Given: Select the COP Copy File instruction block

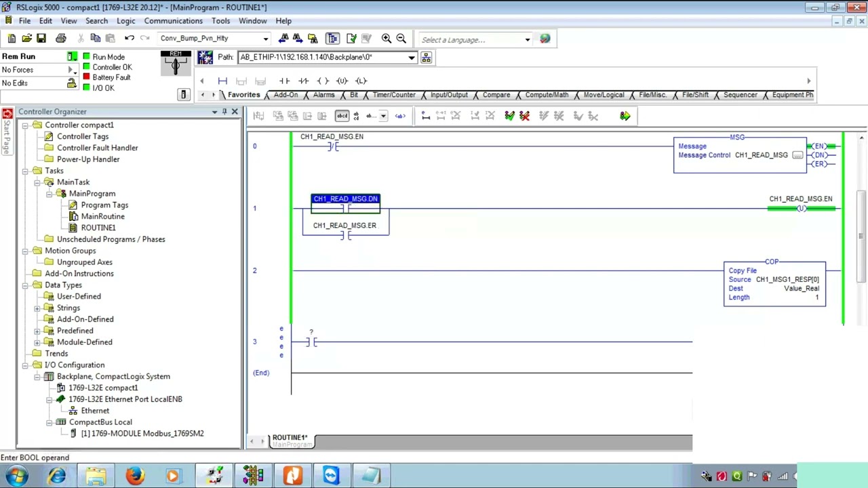Looking at the screenshot, I should pos(774,283).
